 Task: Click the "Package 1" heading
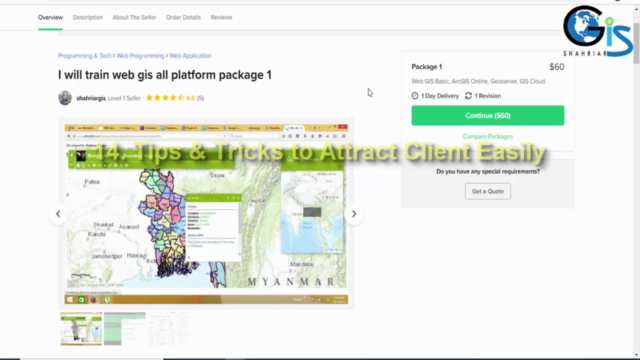[x=427, y=67]
